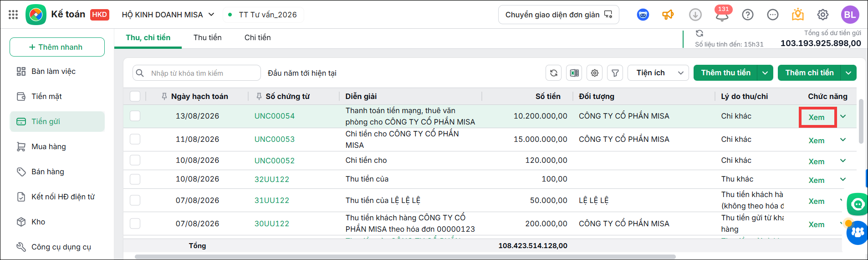The image size is (868, 260).
Task: Click the keyword search input field
Action: pyautogui.click(x=197, y=73)
